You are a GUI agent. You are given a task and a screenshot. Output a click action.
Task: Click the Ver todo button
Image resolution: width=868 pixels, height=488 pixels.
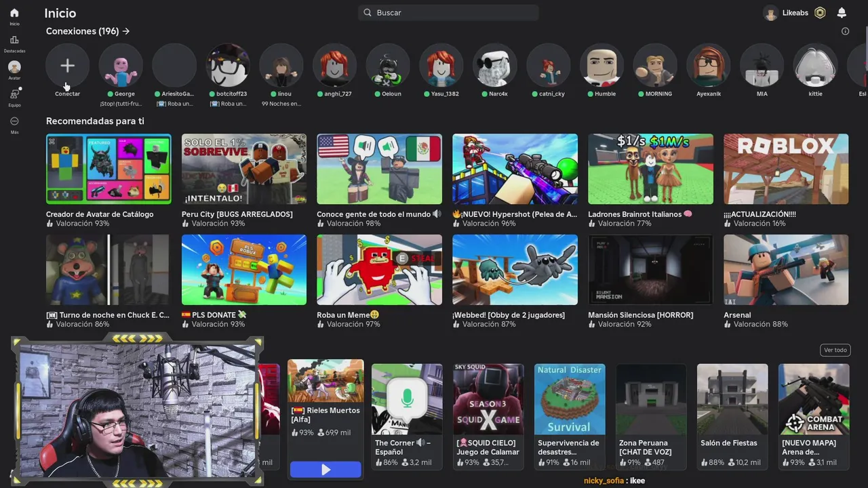[835, 350]
